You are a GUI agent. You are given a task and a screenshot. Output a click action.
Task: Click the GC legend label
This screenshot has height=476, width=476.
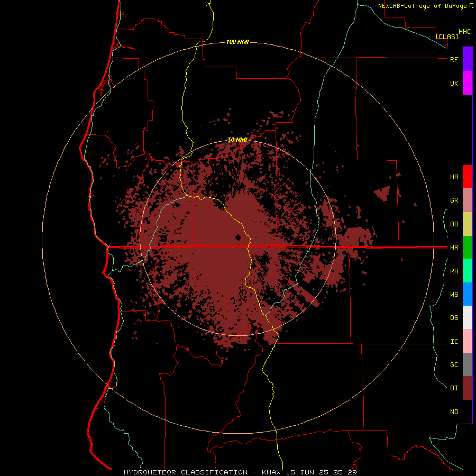click(x=454, y=365)
